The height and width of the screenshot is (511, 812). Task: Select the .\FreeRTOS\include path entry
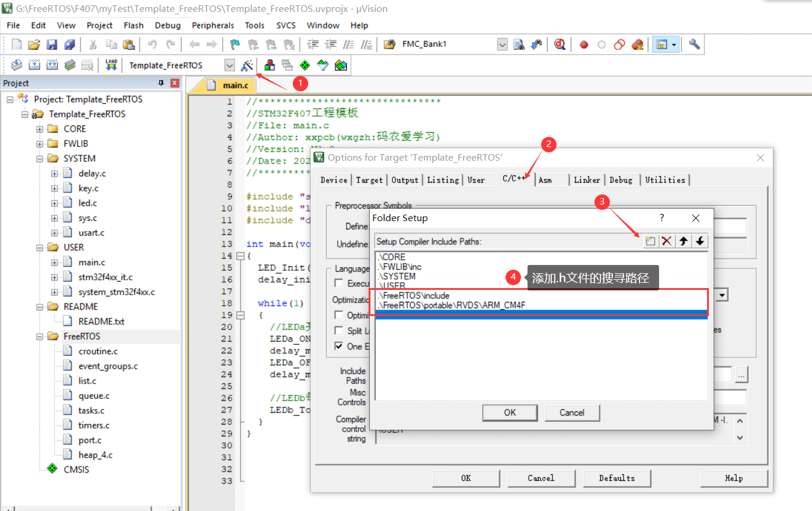pyautogui.click(x=414, y=295)
